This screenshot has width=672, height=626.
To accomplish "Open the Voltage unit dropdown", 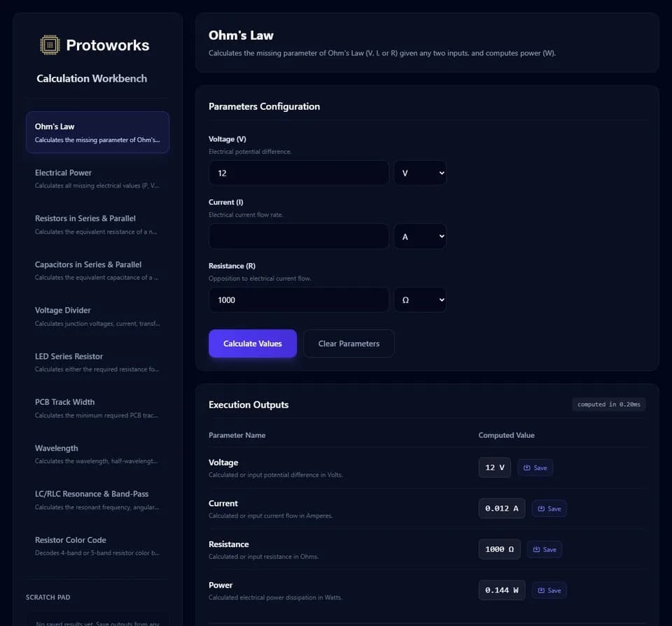I will [x=420, y=173].
